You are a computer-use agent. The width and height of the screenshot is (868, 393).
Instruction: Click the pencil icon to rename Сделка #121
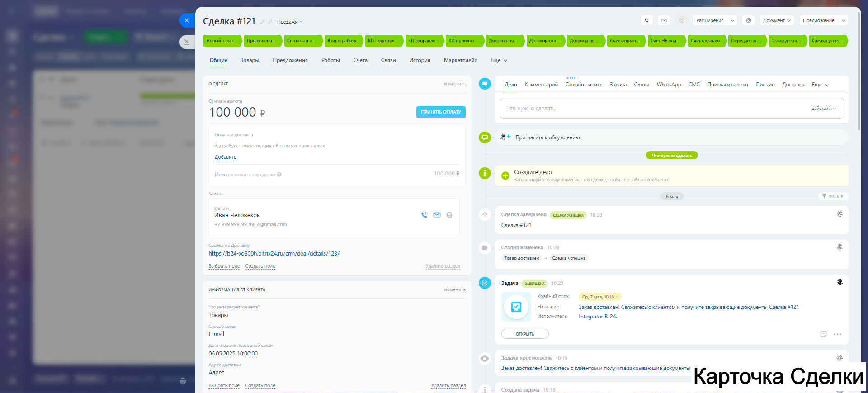point(262,22)
